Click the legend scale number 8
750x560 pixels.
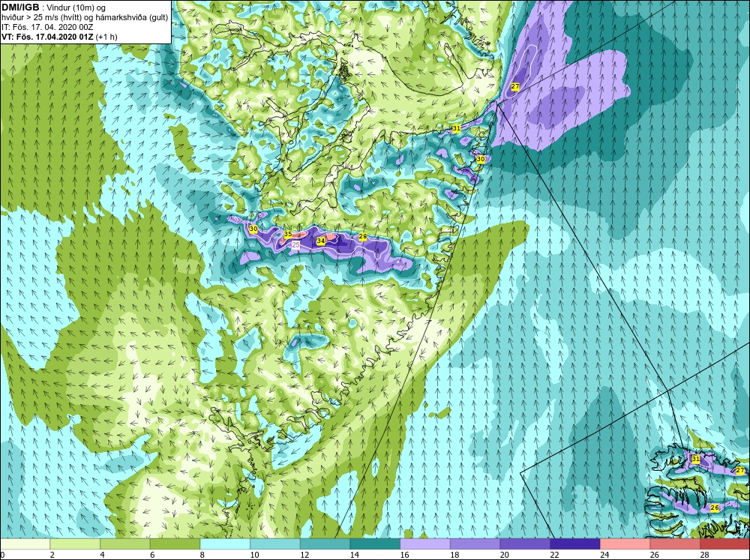(x=202, y=555)
